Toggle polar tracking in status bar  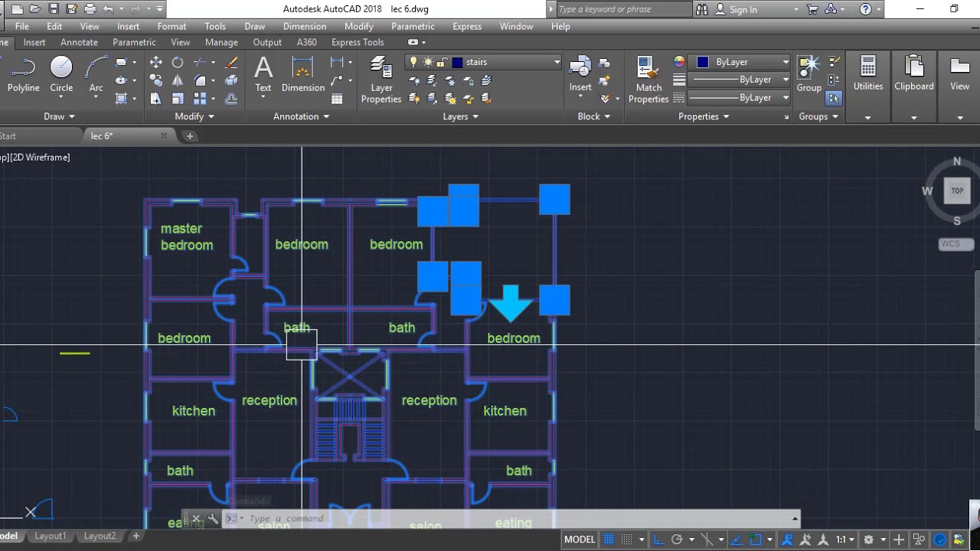[x=677, y=540]
